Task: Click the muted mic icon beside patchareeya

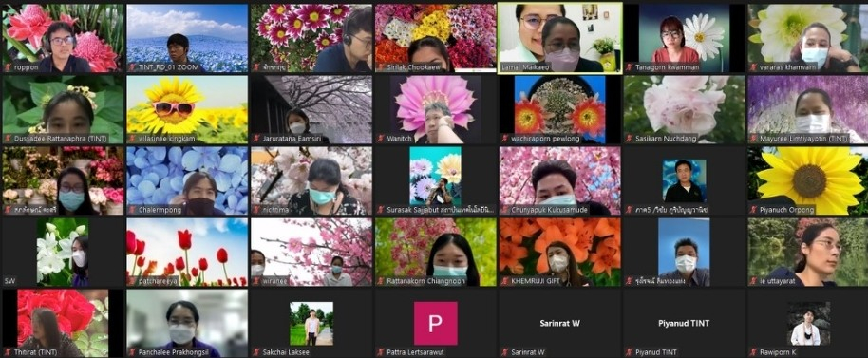Action: point(132,281)
